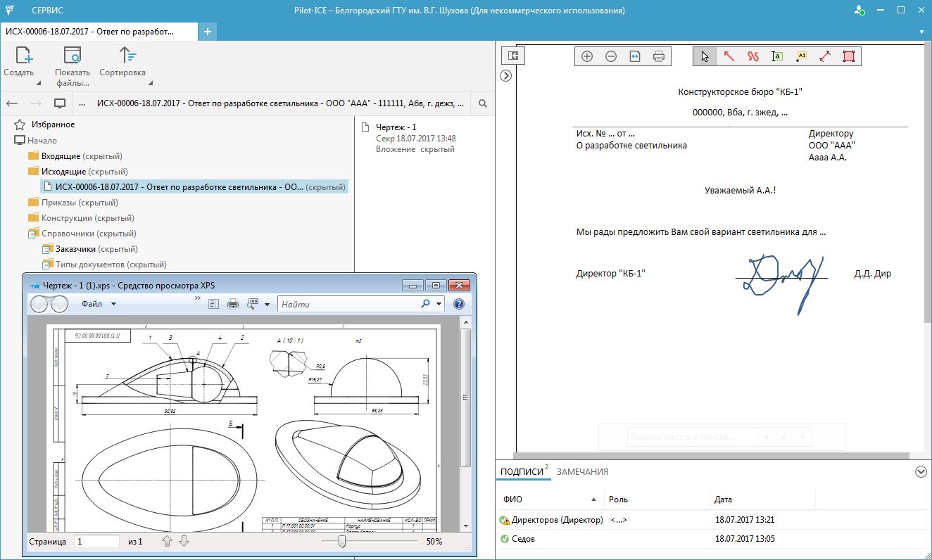The height and width of the screenshot is (560, 932).
Task: Sort signatures by the ФИО column
Action: tap(550, 499)
